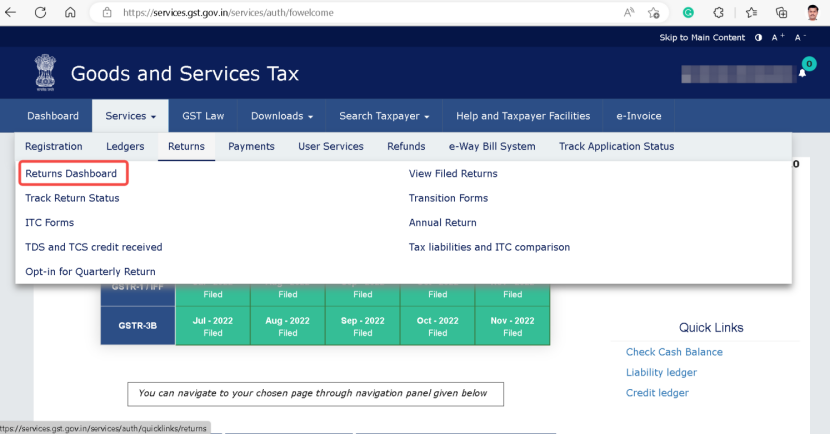
Task: Toggle the high contrast mode icon
Action: point(759,37)
